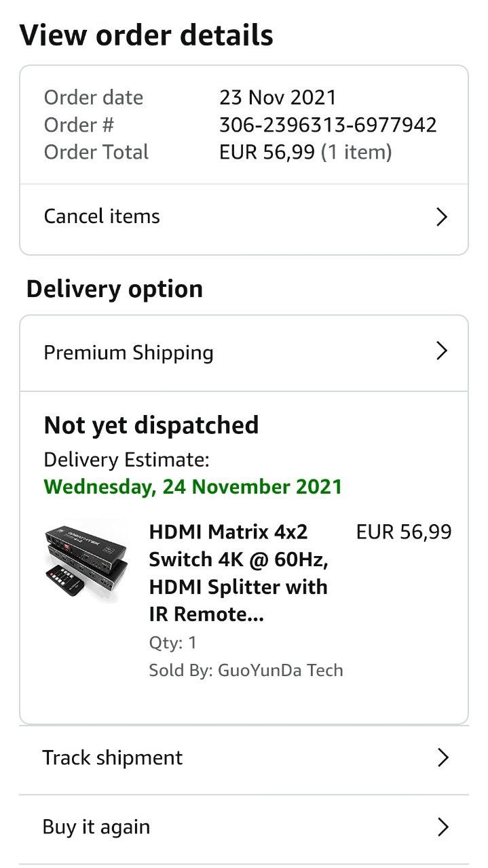The width and height of the screenshot is (488, 868).
Task: Tap the order date 23 Nov 2021
Action: pyautogui.click(x=278, y=98)
